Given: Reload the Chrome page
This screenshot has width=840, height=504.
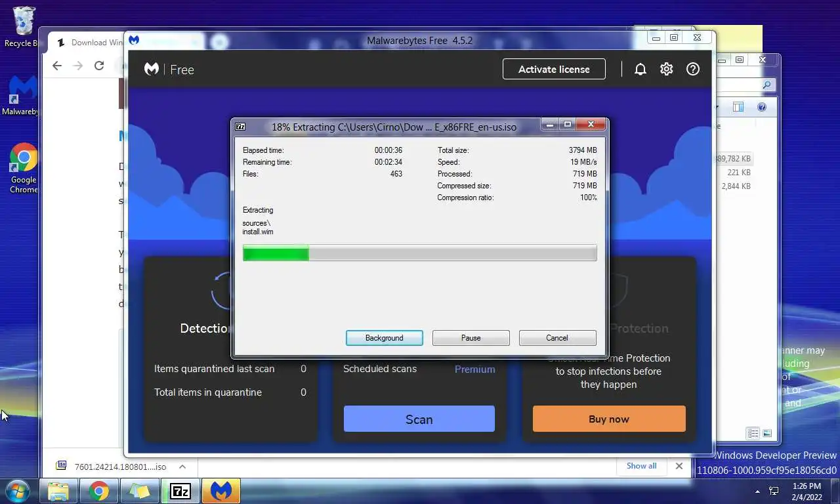Looking at the screenshot, I should [99, 66].
